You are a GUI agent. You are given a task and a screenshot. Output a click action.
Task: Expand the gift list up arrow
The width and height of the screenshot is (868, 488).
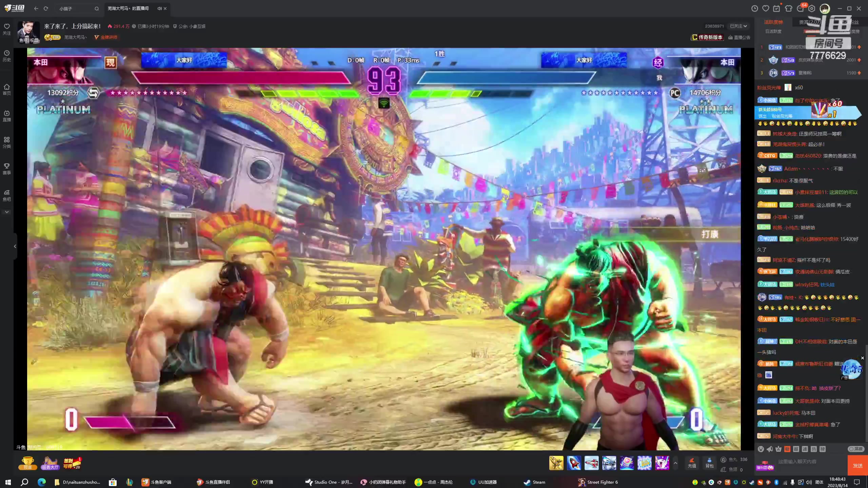(x=675, y=463)
